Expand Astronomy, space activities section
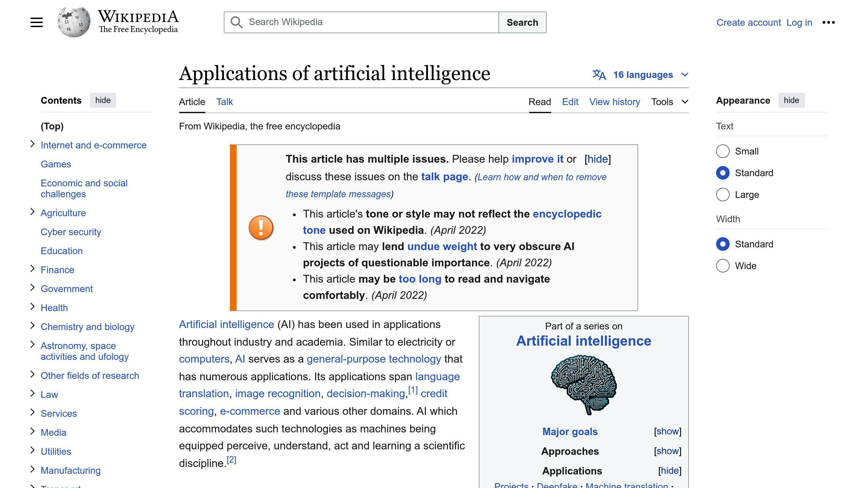 coord(33,345)
